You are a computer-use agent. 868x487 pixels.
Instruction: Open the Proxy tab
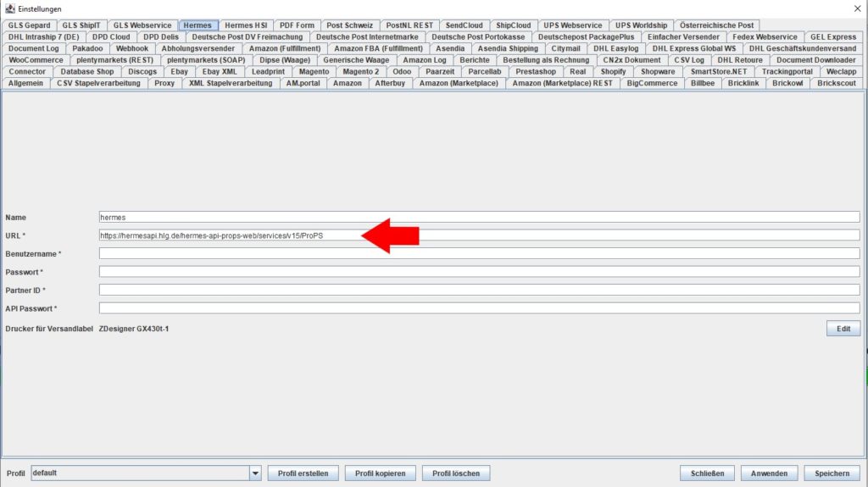(x=164, y=84)
